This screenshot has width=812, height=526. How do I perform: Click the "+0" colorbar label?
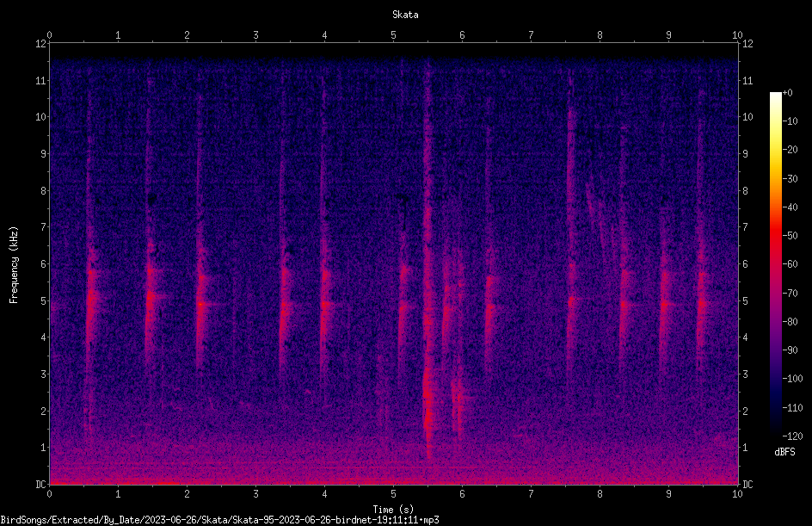[788, 93]
